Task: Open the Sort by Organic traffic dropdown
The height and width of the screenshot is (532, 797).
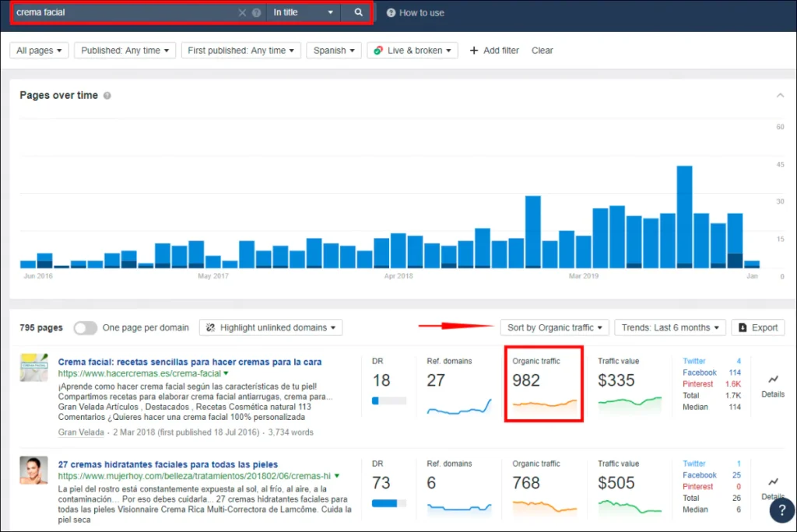Action: 554,327
